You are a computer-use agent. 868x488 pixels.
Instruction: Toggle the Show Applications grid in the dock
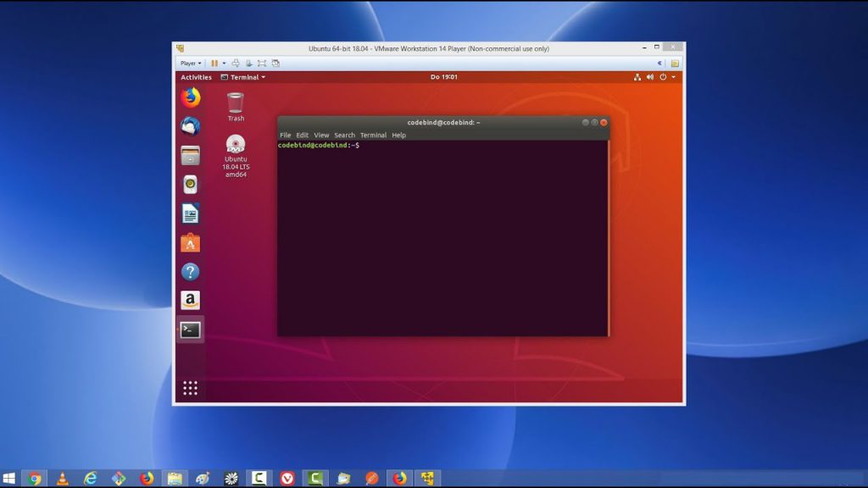(x=188, y=386)
